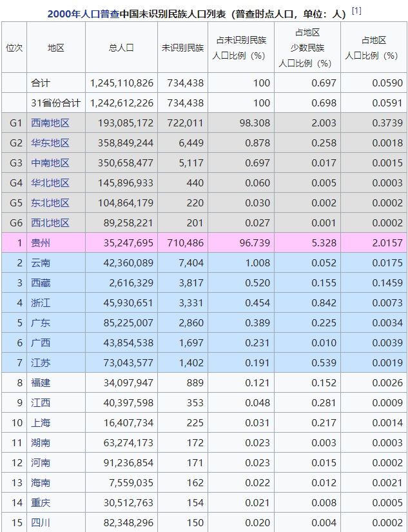Image resolution: width=408 pixels, height=532 pixels.
Task: Open the 福建 province link
Action: point(41,383)
